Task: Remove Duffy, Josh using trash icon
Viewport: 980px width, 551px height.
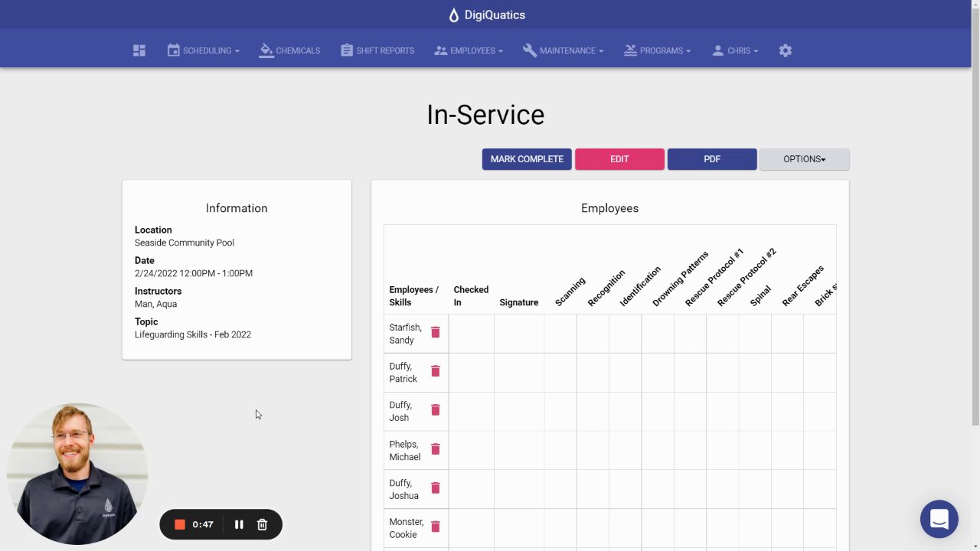Action: 436,410
